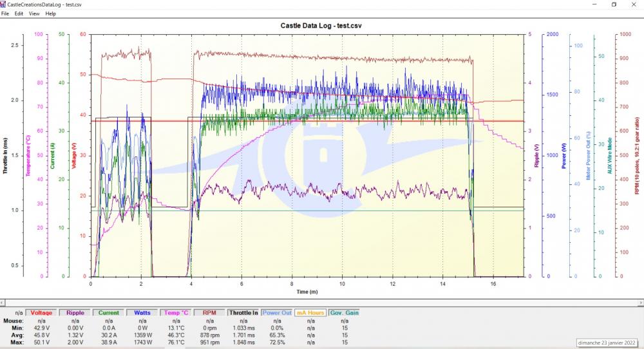644x349 pixels.
Task: Open the Help menu
Action: click(x=50, y=14)
